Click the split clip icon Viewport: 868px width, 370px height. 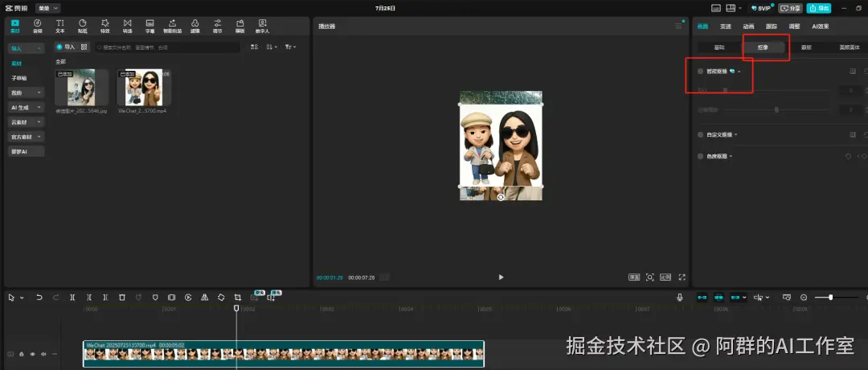[x=72, y=298]
